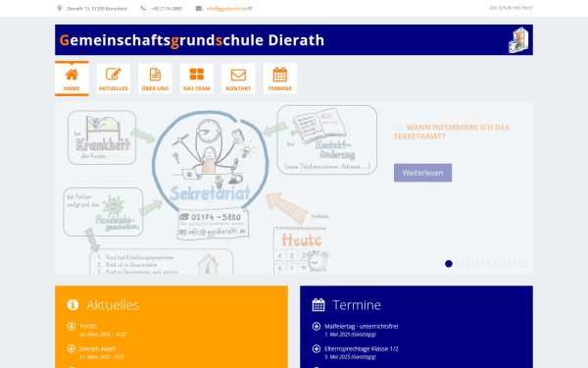Select the sixth slider pagination dot
This screenshot has height=368, width=588.
click(x=502, y=264)
